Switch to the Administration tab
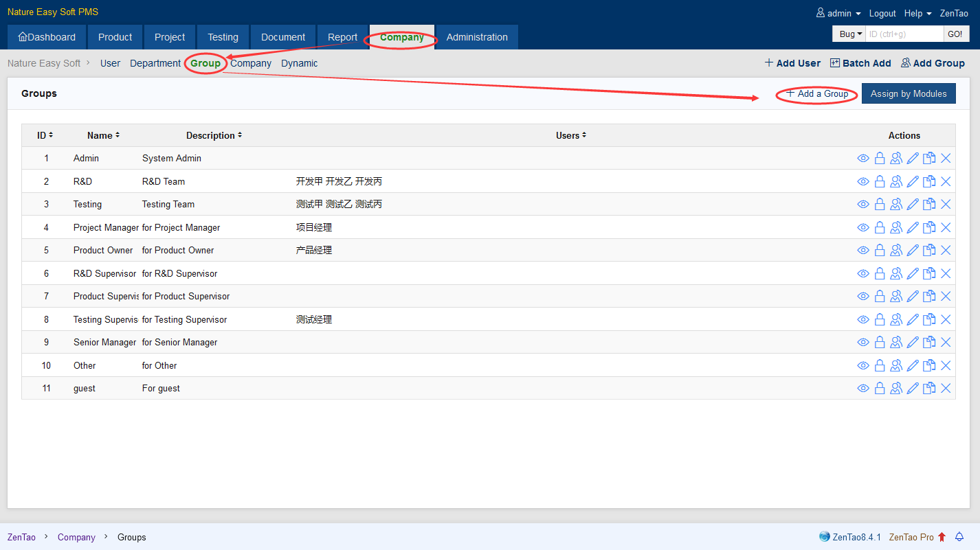Image resolution: width=980 pixels, height=550 pixels. [477, 37]
